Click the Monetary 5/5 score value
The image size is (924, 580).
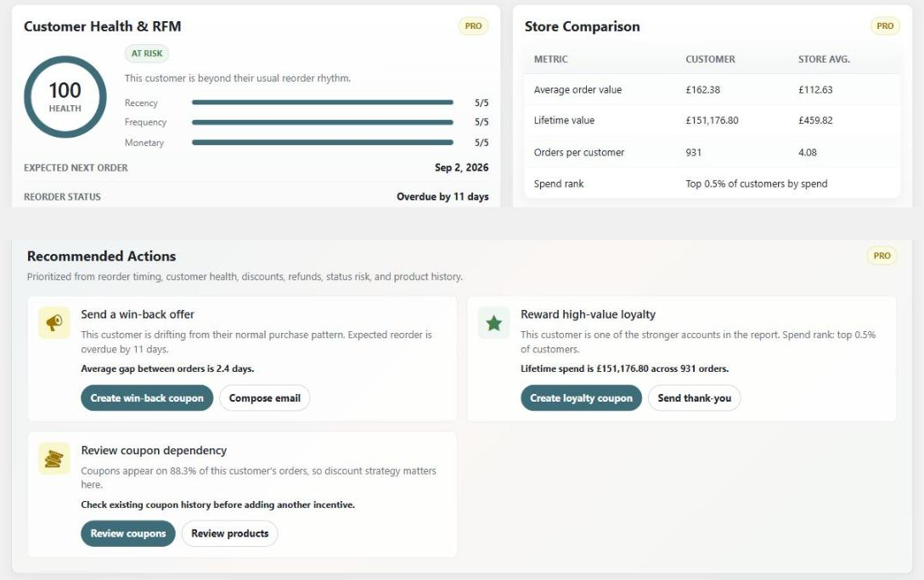482,143
